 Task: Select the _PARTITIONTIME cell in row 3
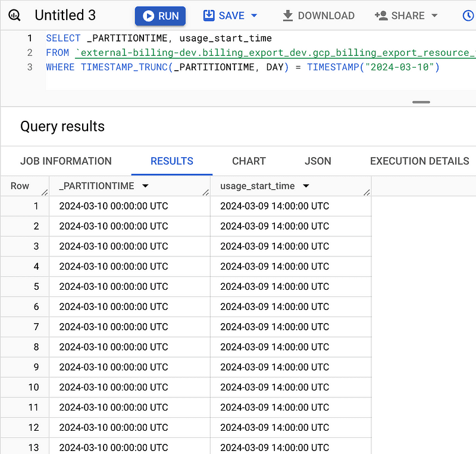130,246
